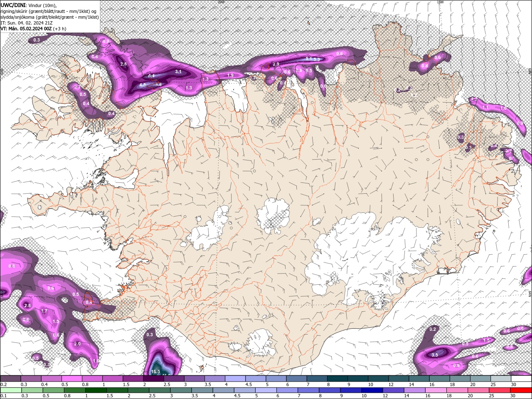Select the 'VT: Mán. 05.02.2024 00Z' valid time

25,29
